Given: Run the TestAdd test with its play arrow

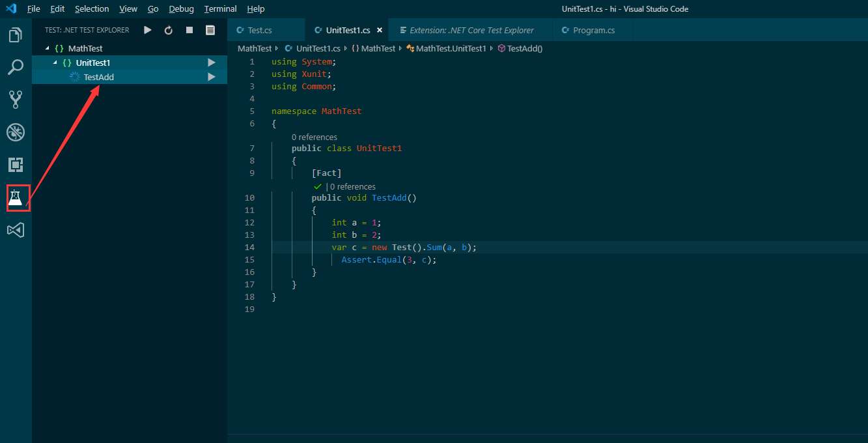Looking at the screenshot, I should (x=211, y=77).
